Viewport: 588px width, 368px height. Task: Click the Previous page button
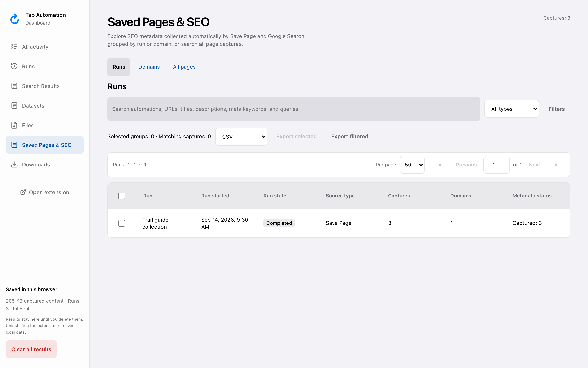(x=466, y=165)
